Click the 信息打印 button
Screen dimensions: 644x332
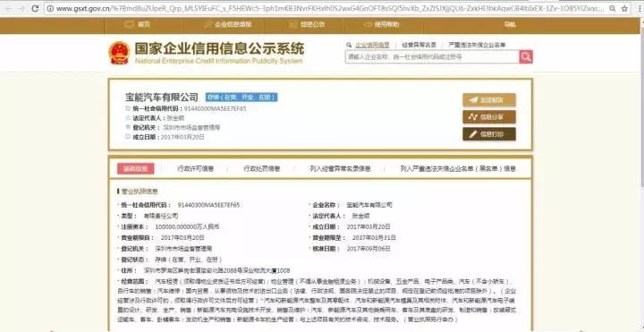(x=489, y=134)
